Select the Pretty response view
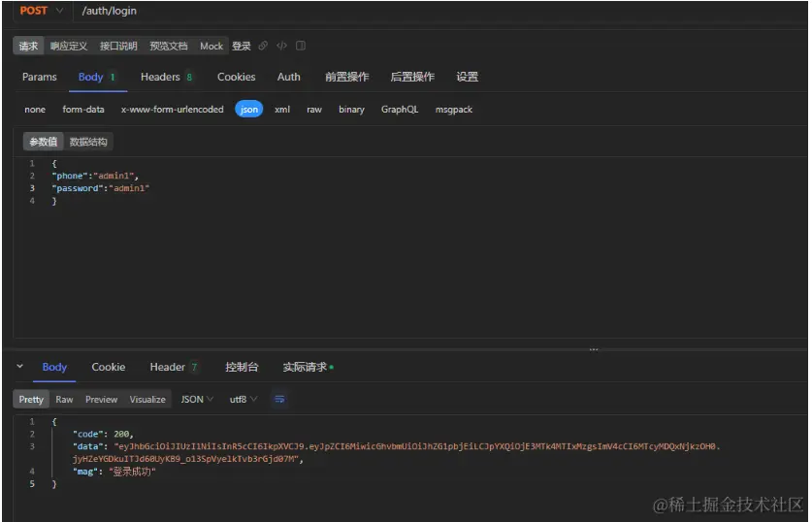Viewport: 812px width, 522px height. (31, 400)
